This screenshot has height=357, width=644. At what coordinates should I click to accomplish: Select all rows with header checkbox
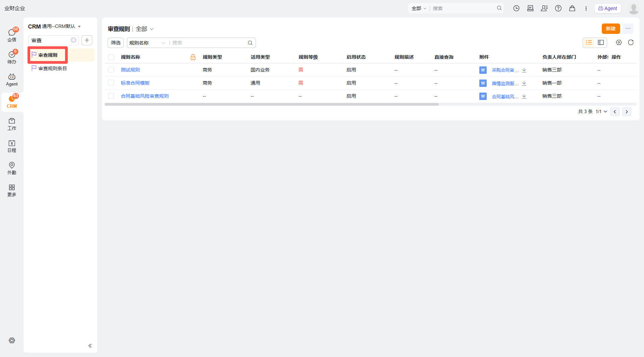coord(111,57)
